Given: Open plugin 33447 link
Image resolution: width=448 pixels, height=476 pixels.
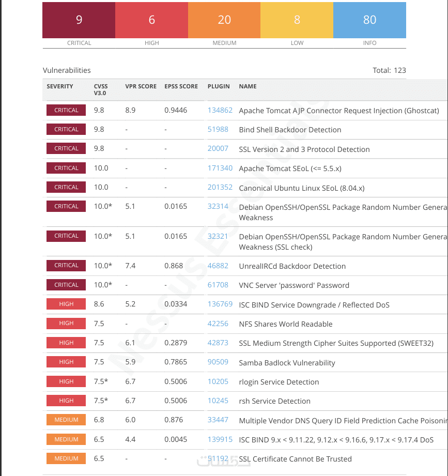Looking at the screenshot, I should click(218, 420).
